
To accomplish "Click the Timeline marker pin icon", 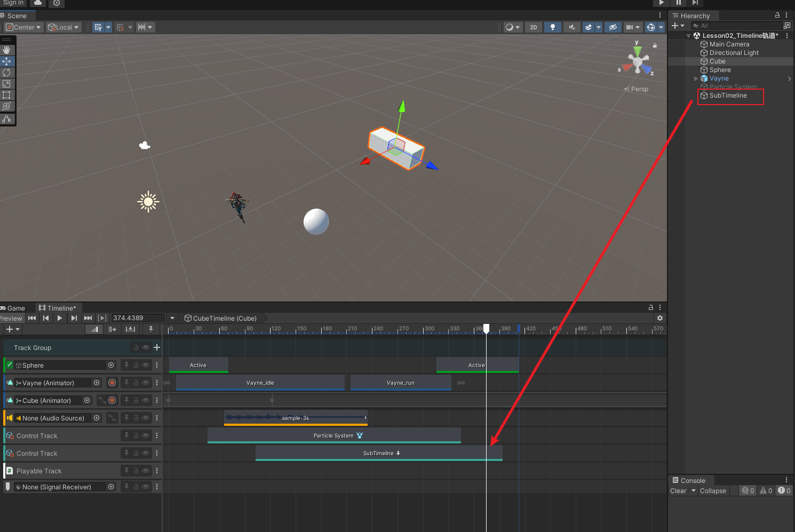I will [151, 329].
